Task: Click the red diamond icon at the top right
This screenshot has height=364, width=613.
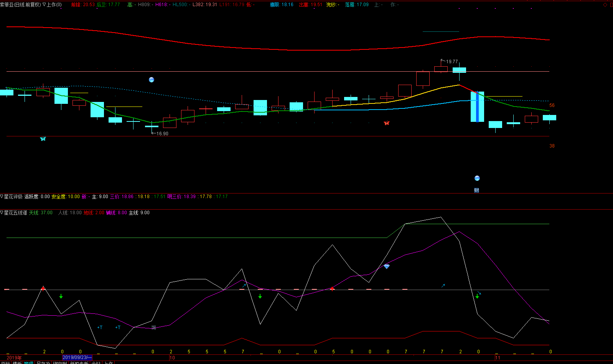Action: pos(605,5)
